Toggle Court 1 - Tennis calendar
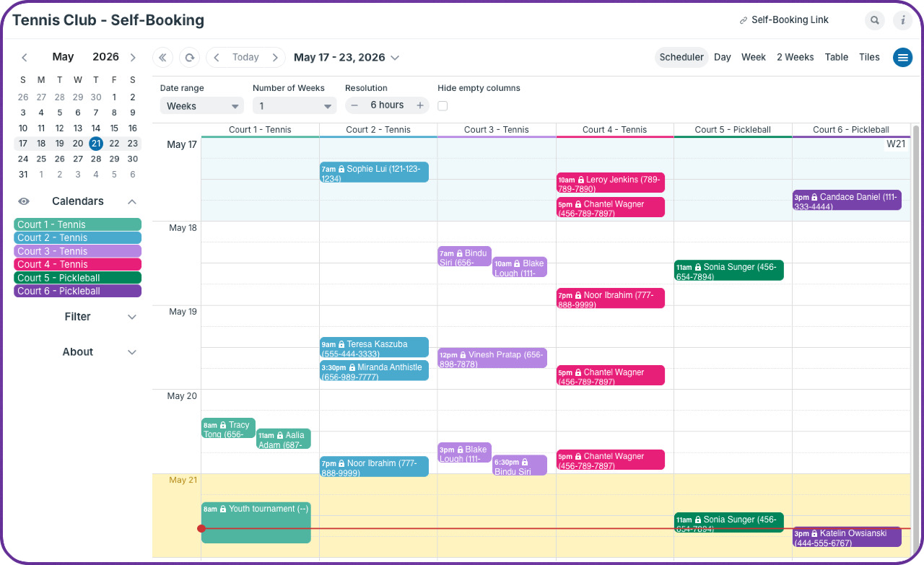 [x=78, y=224]
